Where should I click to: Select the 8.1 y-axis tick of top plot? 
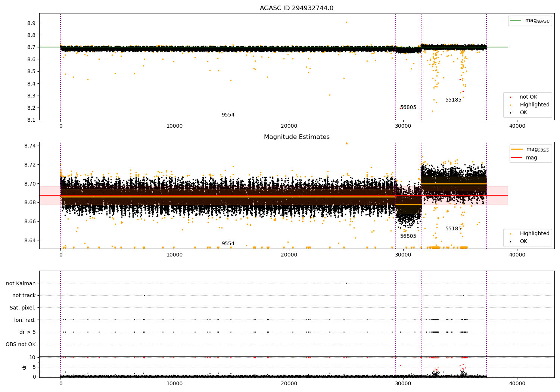pyautogui.click(x=31, y=120)
